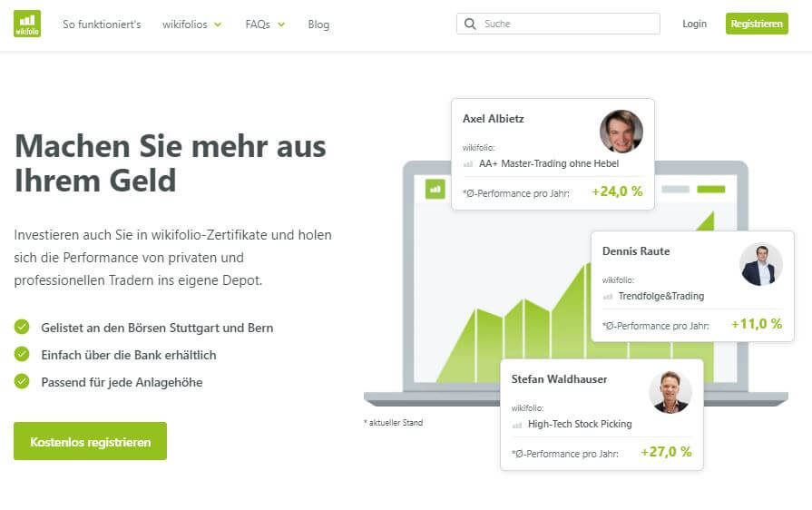
Task: Open the So funktioniert's menu item
Action: point(102,25)
